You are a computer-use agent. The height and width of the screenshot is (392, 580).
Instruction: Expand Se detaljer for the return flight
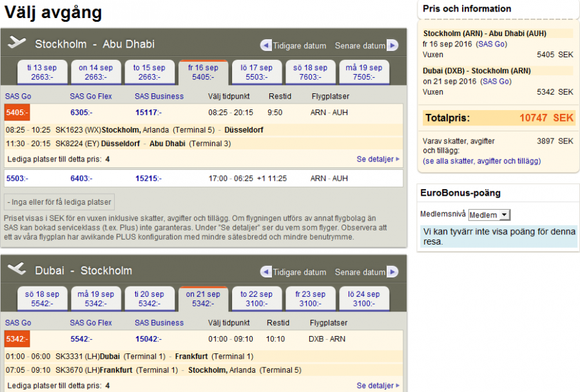[378, 386]
